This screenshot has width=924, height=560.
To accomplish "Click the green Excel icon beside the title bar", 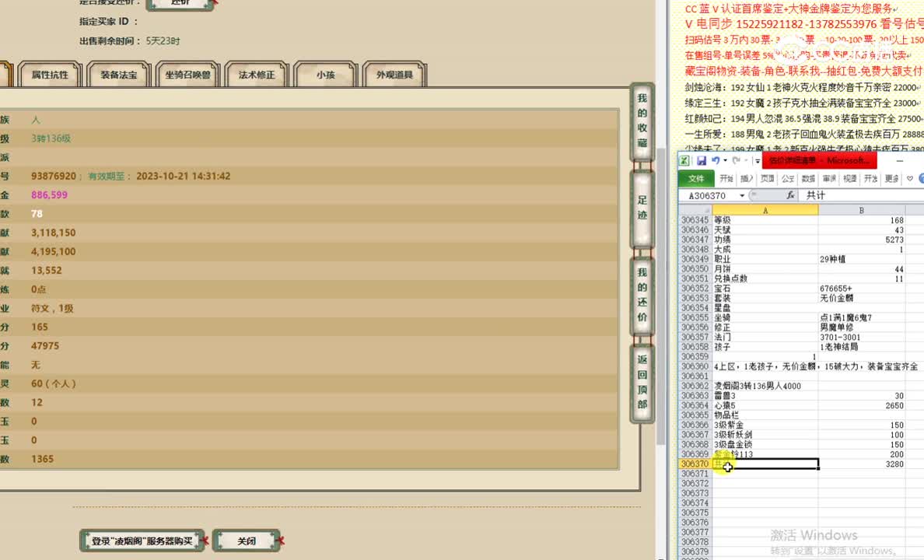I will (685, 160).
